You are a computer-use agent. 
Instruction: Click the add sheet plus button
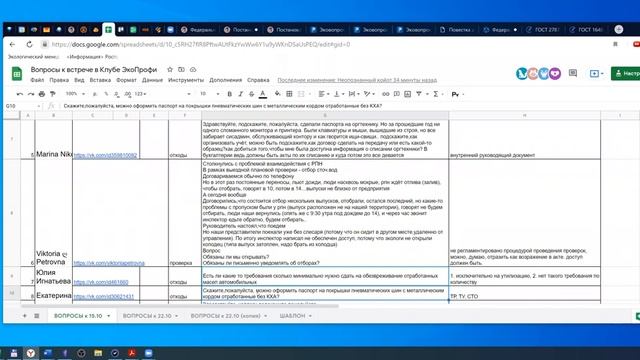pyautogui.click(x=24, y=316)
